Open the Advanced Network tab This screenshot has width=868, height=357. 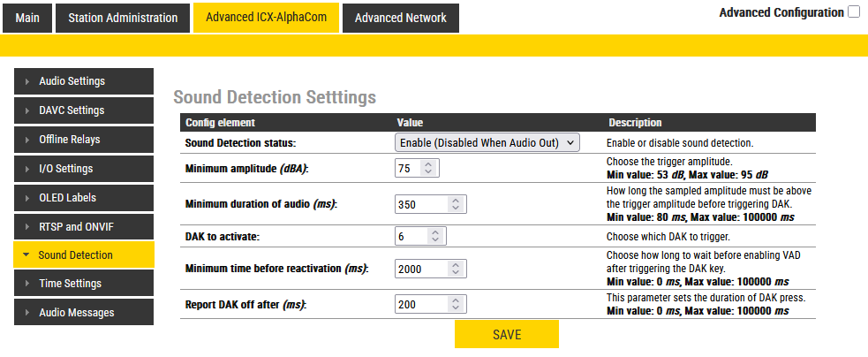pyautogui.click(x=400, y=18)
